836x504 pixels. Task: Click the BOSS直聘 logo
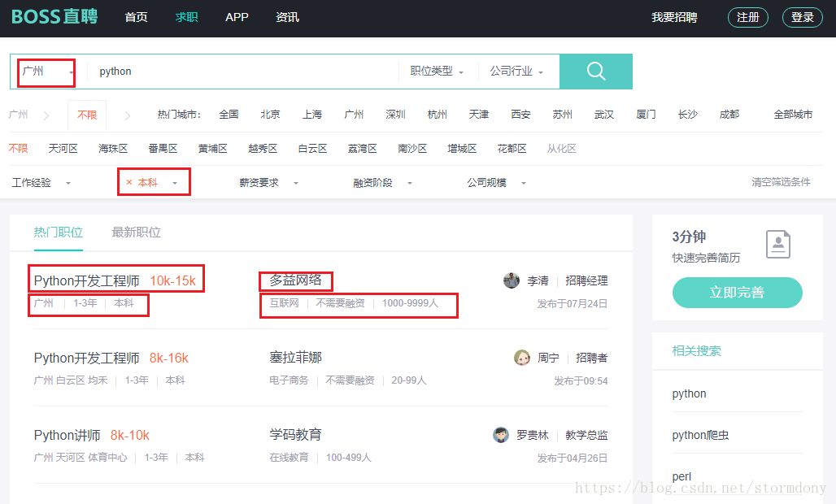(x=54, y=16)
